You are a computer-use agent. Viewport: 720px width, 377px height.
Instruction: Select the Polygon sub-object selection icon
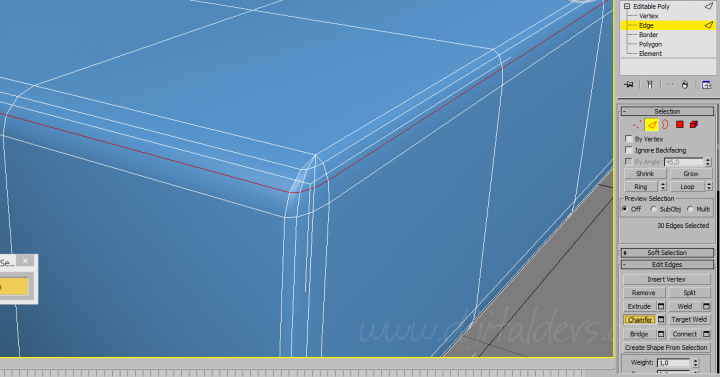pyautogui.click(x=680, y=124)
